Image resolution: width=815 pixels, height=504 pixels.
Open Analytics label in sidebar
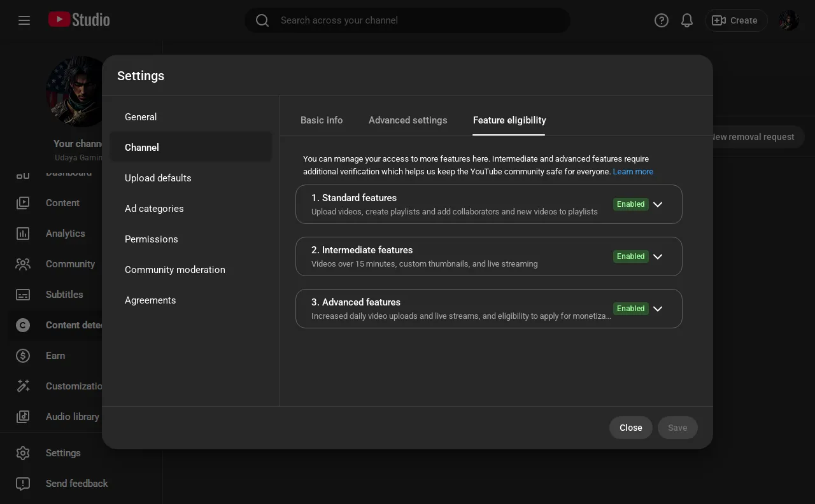click(66, 234)
